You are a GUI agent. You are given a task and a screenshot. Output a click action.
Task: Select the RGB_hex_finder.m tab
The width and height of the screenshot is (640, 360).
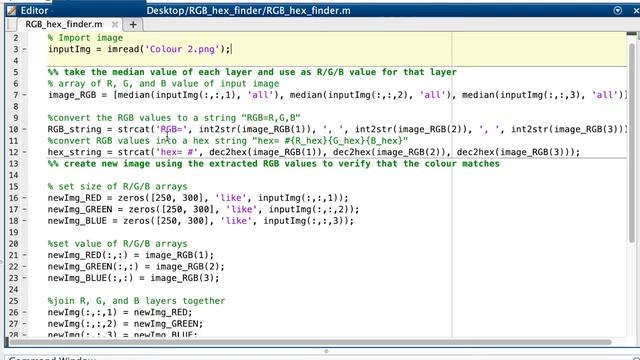[x=64, y=24]
